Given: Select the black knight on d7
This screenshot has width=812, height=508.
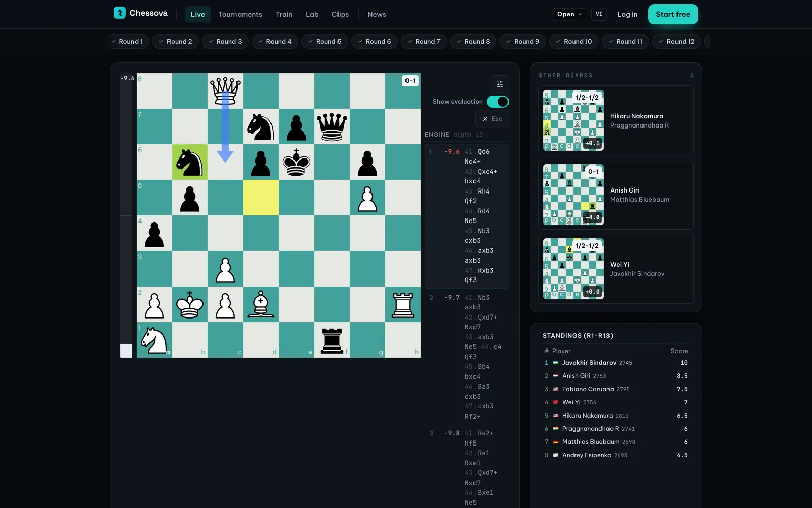Looking at the screenshot, I should click(261, 126).
